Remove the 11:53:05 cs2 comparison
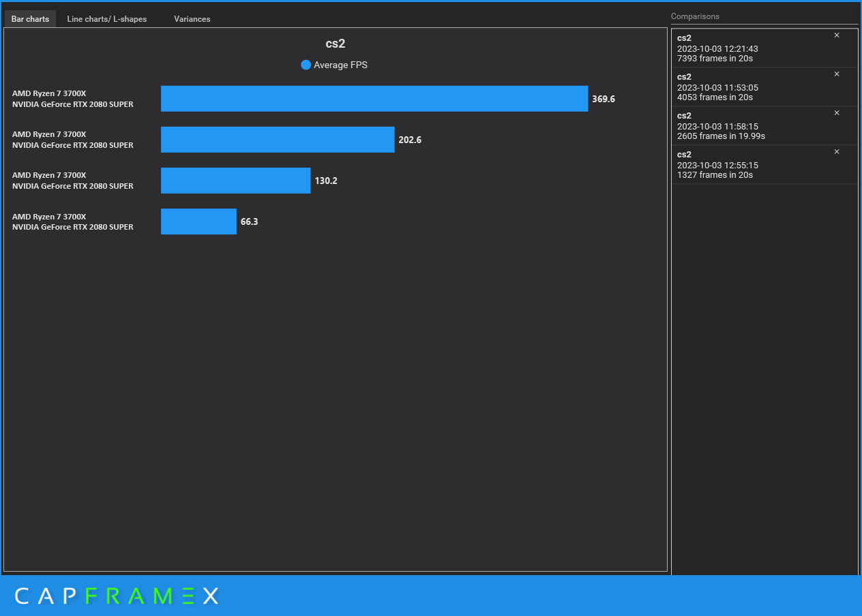 pos(837,74)
